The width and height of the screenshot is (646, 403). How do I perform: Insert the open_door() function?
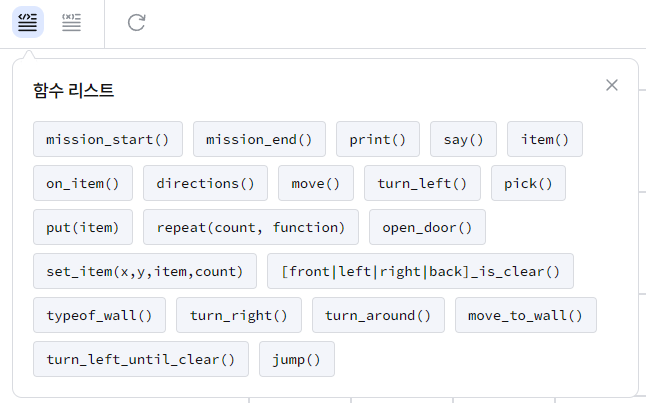coord(427,227)
